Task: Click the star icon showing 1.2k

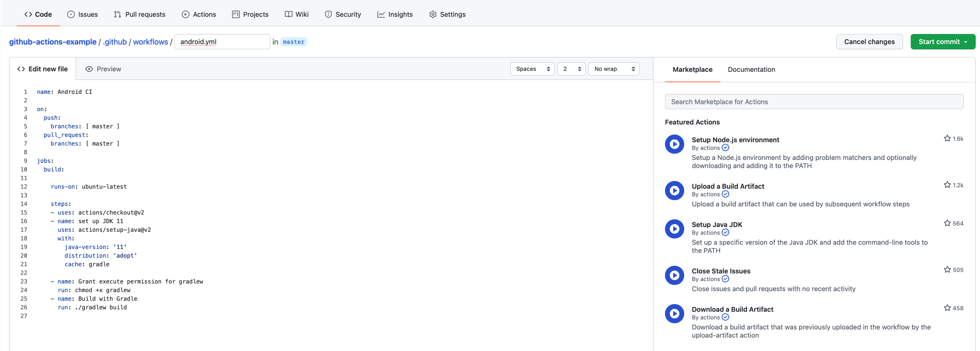Action: pyautogui.click(x=947, y=185)
